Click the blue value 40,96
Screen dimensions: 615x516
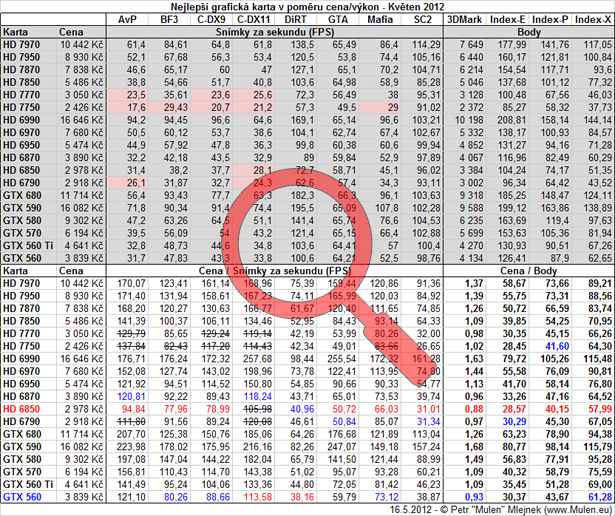(x=302, y=409)
